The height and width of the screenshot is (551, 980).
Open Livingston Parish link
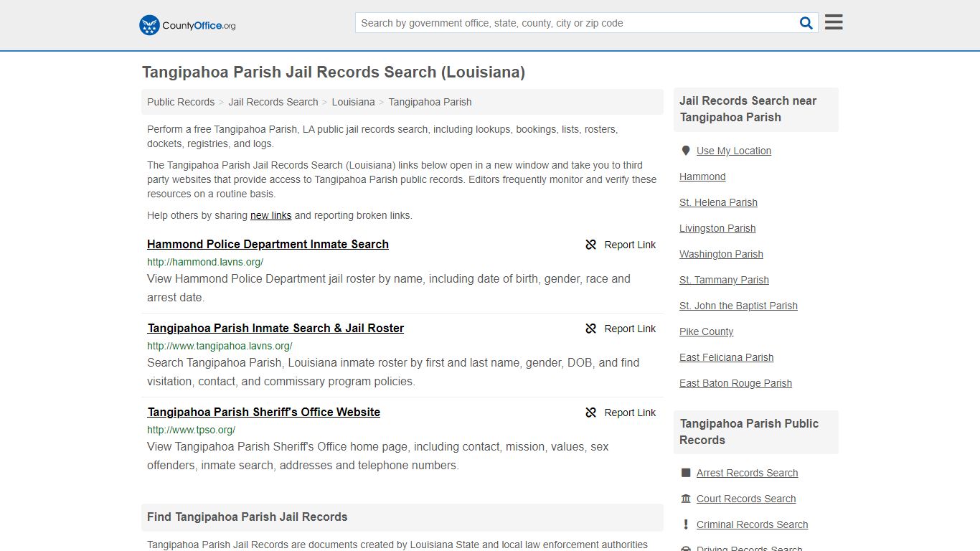pos(717,228)
